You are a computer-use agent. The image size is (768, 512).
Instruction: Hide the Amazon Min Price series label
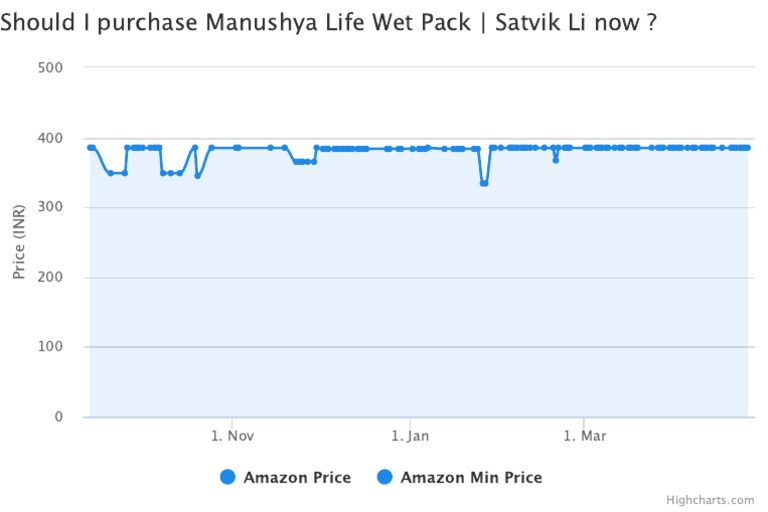click(x=471, y=478)
